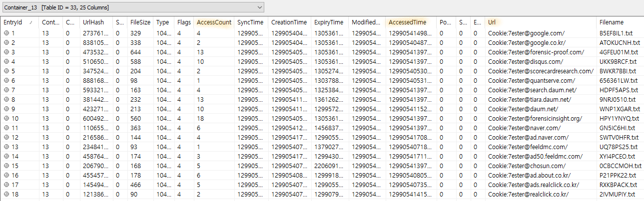This screenshot has height=201, width=644.
Task: Select the row icon for entry 3
Action: 6,52
